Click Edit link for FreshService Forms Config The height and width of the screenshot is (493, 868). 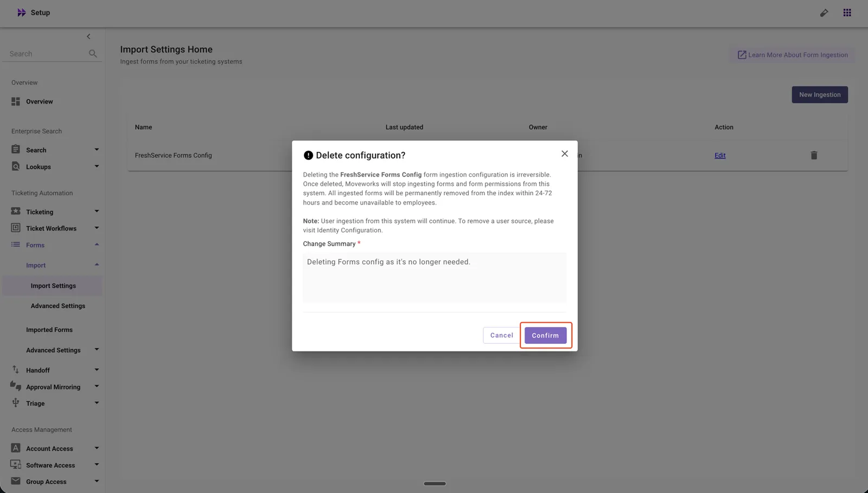(720, 156)
